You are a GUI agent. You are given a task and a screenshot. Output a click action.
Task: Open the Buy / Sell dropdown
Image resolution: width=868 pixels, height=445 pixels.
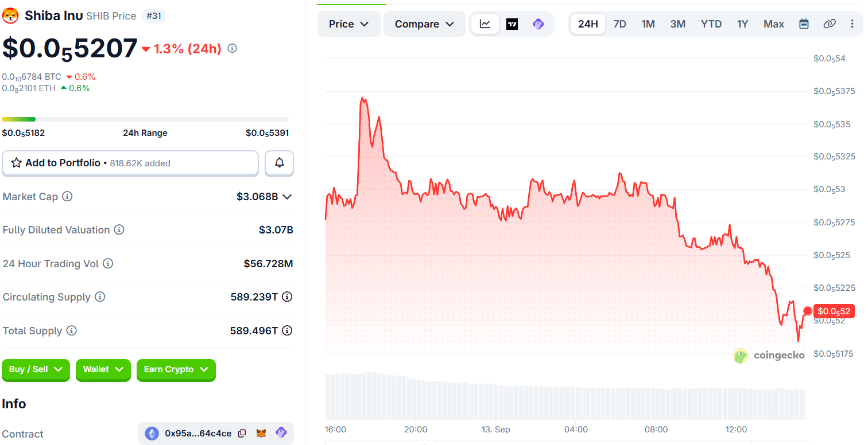click(x=36, y=370)
